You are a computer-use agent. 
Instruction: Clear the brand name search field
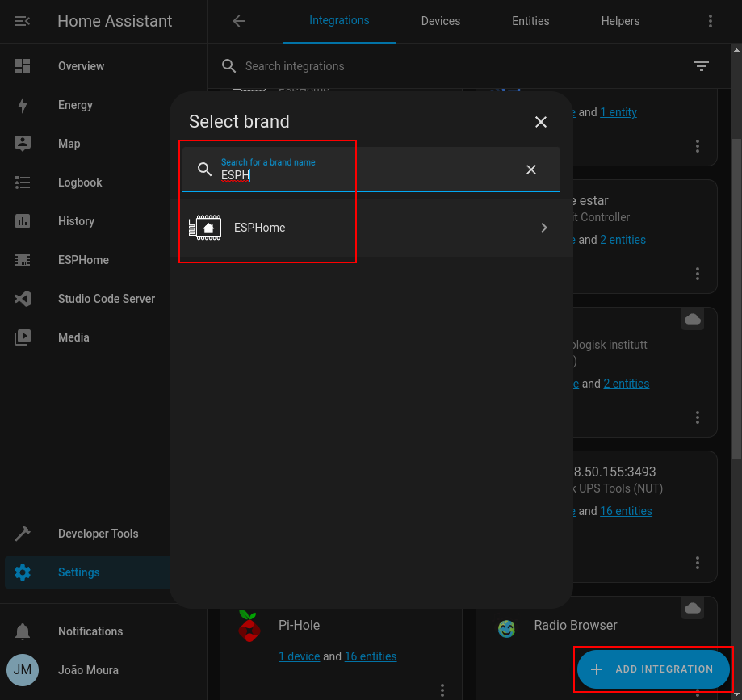[x=531, y=170]
